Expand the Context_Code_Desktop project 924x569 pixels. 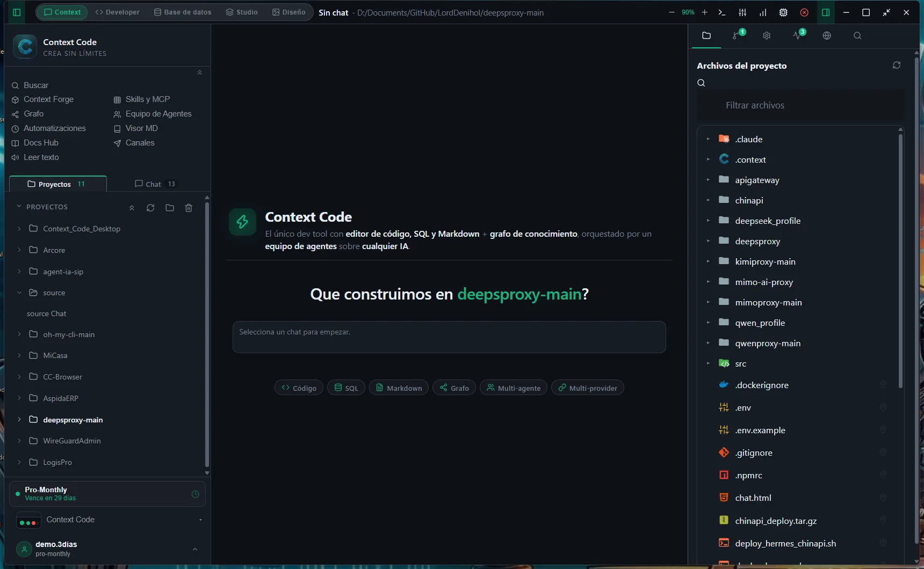(19, 229)
